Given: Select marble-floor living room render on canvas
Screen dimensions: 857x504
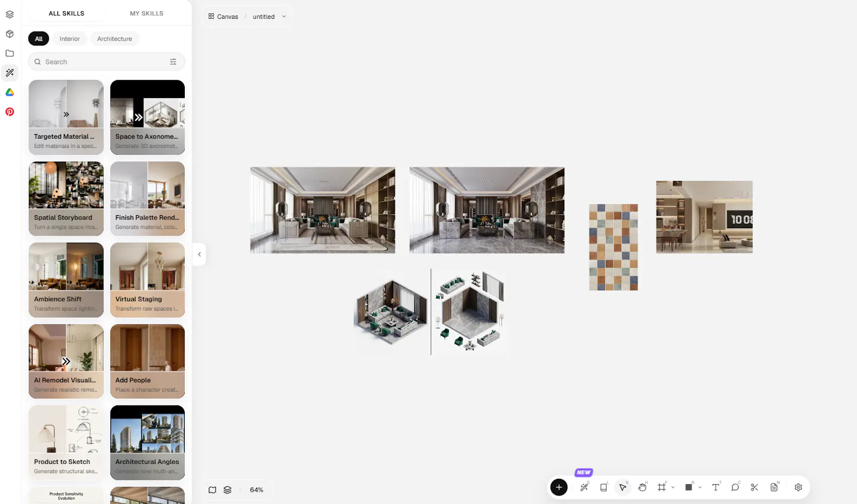Looking at the screenshot, I should (487, 210).
